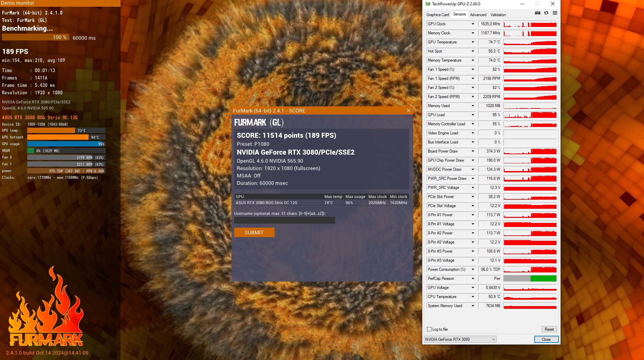The width and height of the screenshot is (644, 360).
Task: Go to the Validation tab
Action: coord(498,15)
